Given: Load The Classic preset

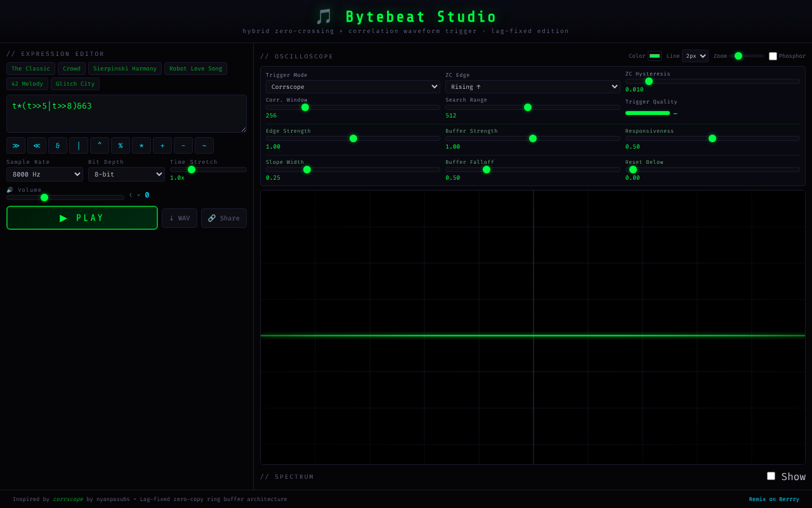Looking at the screenshot, I should click(30, 69).
